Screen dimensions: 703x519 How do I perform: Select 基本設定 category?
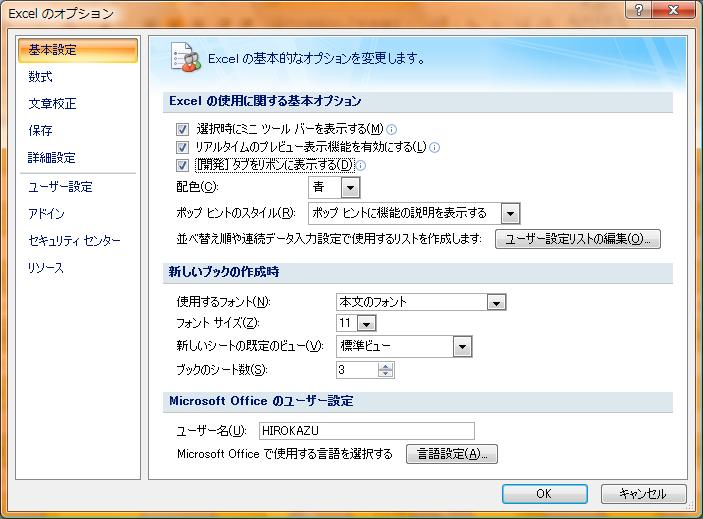pyautogui.click(x=78, y=50)
